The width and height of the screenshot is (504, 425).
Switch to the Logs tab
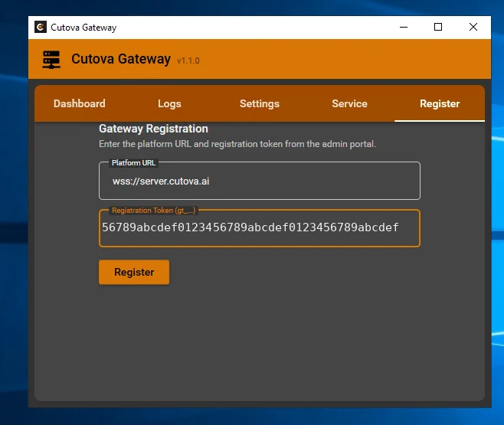[169, 103]
